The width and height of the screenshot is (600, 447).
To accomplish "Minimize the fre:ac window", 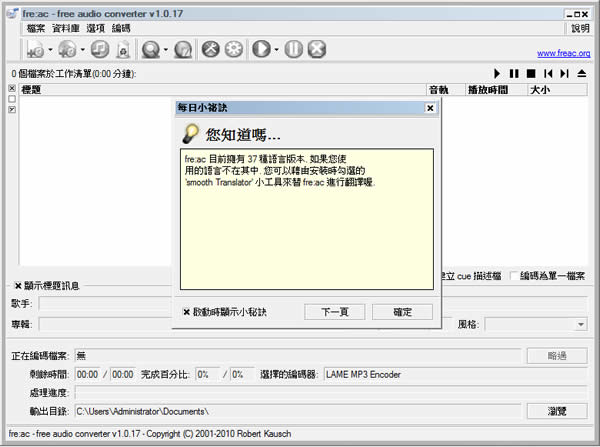I will click(569, 15).
